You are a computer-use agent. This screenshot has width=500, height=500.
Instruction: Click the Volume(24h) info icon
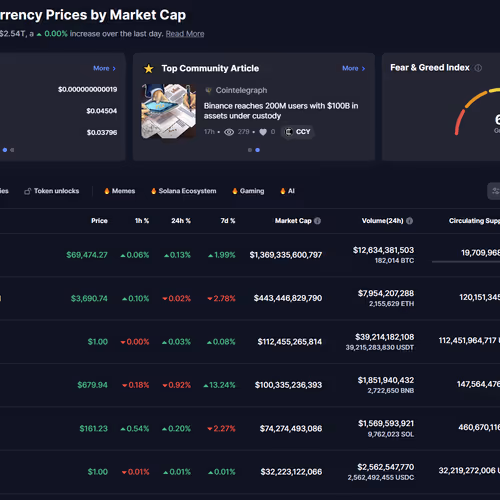(x=410, y=221)
